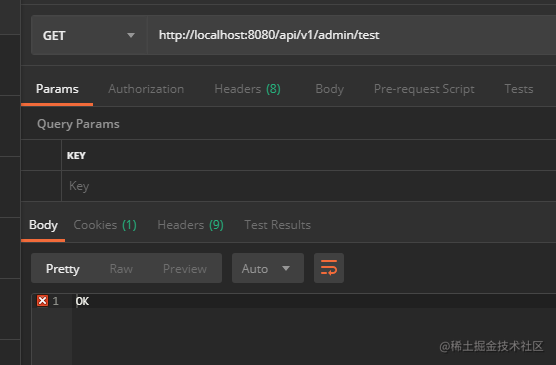
Task: Select the Params tab
Action: tap(57, 89)
